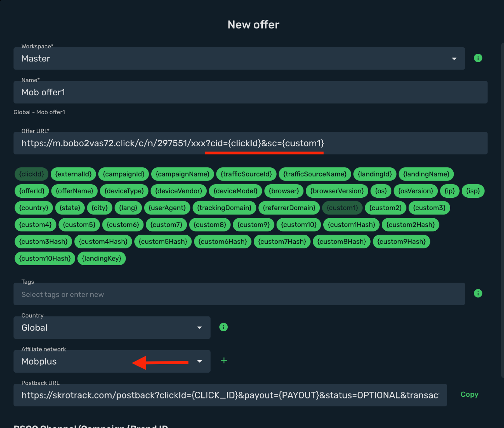Screen dimensions: 504x428
Task: Click into the Offer URL field
Action: click(x=250, y=143)
